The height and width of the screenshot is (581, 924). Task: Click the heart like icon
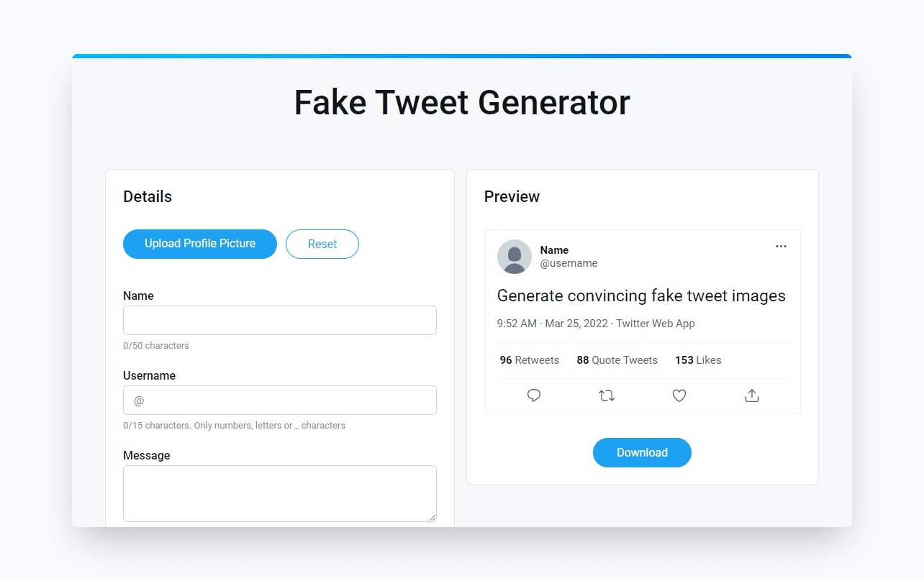(679, 395)
